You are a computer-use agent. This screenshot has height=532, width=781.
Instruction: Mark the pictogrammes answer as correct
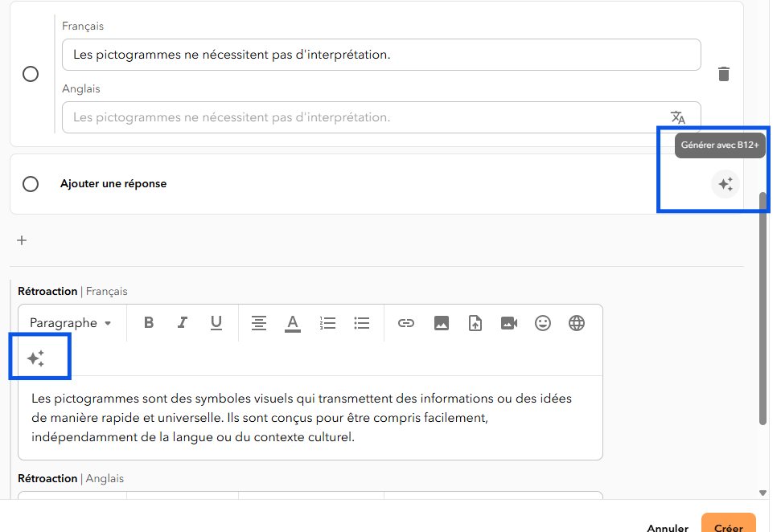point(31,74)
